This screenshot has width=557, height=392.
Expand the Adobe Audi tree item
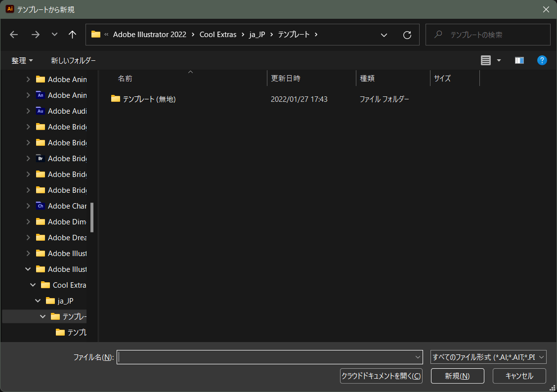[x=28, y=111]
